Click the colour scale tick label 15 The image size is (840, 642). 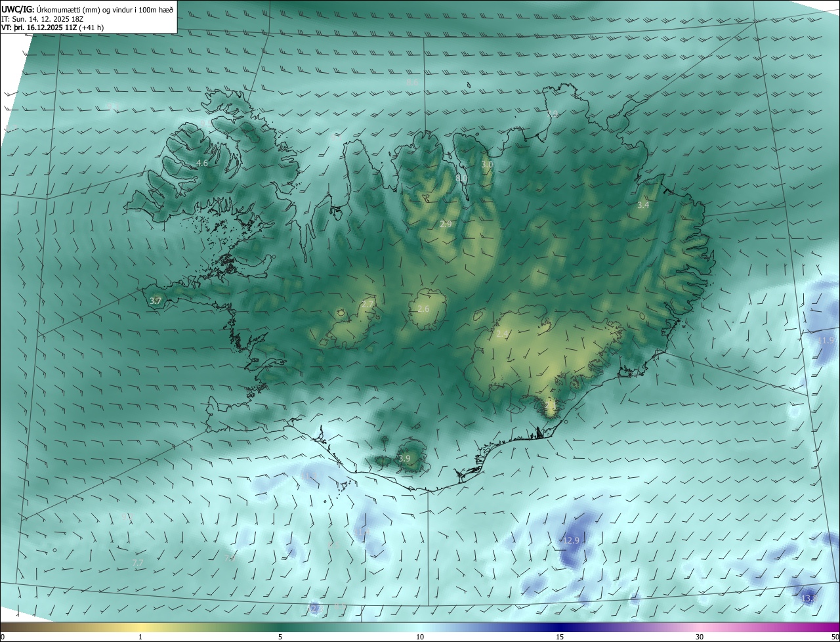[x=560, y=637]
